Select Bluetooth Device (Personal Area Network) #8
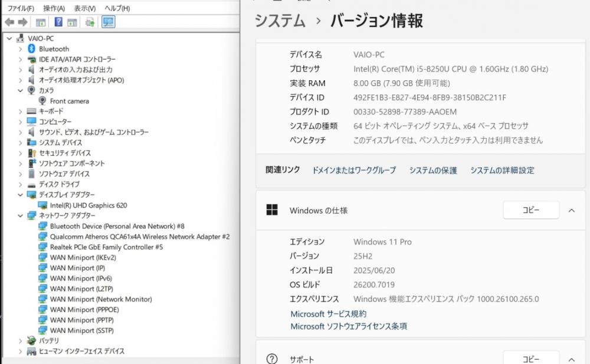The image size is (590, 364). tap(117, 226)
